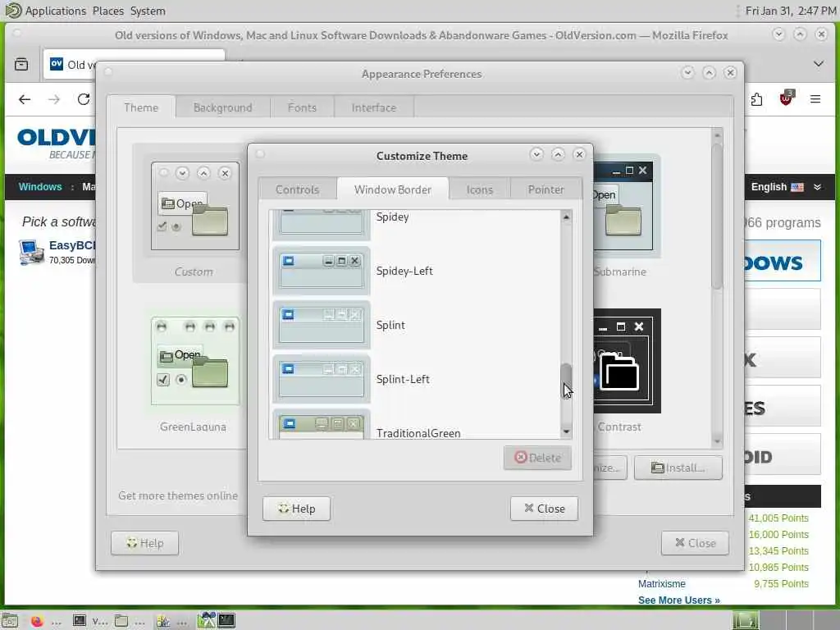Click the window border list scrollbar thumb
This screenshot has height=630, width=840.
coord(566,381)
